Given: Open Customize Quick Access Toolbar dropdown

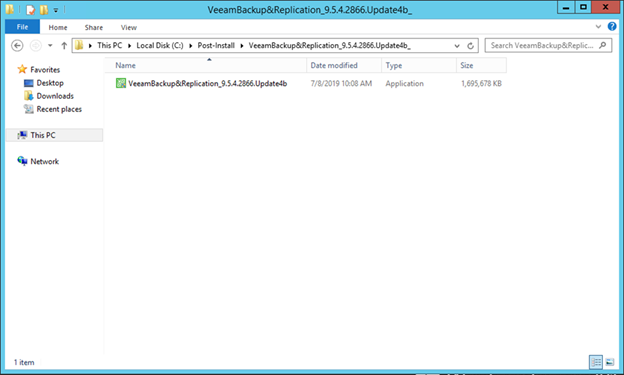Looking at the screenshot, I should pos(56,10).
